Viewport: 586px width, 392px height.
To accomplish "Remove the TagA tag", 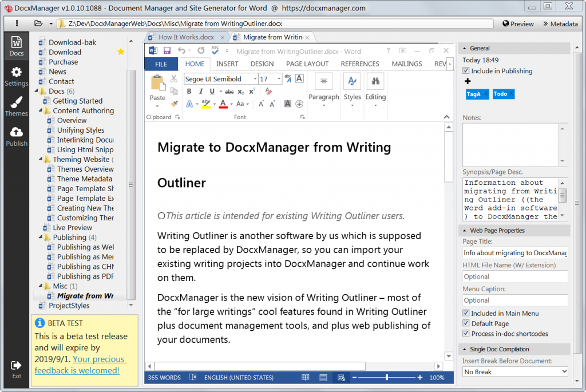I will coord(485,94).
